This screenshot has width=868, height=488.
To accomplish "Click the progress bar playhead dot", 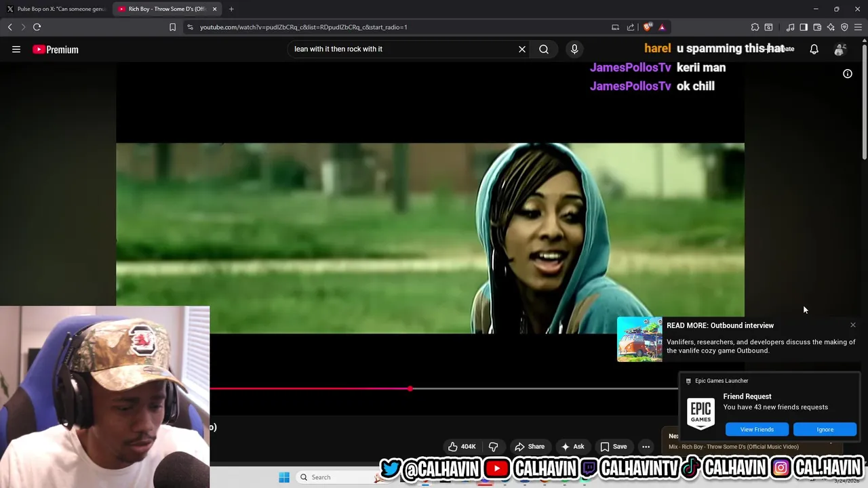I will pyautogui.click(x=410, y=389).
